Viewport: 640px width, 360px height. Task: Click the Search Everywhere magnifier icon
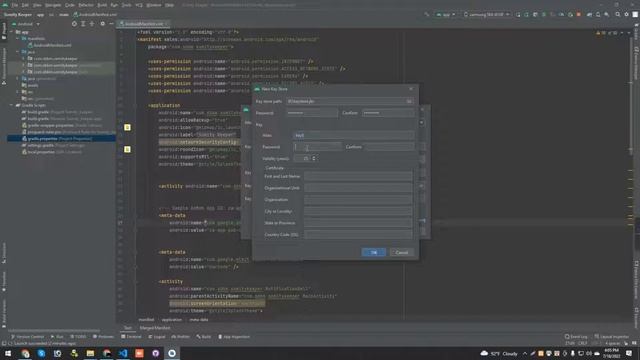618,15
